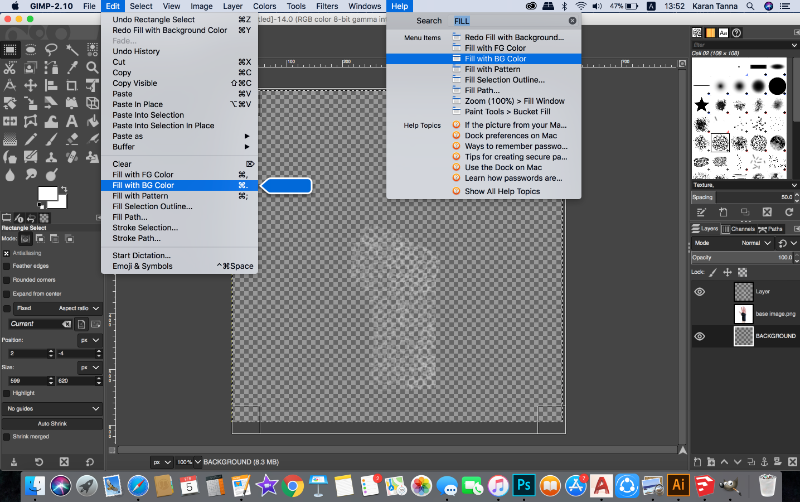
Task: Open the No guides dropdown
Action: click(x=52, y=409)
